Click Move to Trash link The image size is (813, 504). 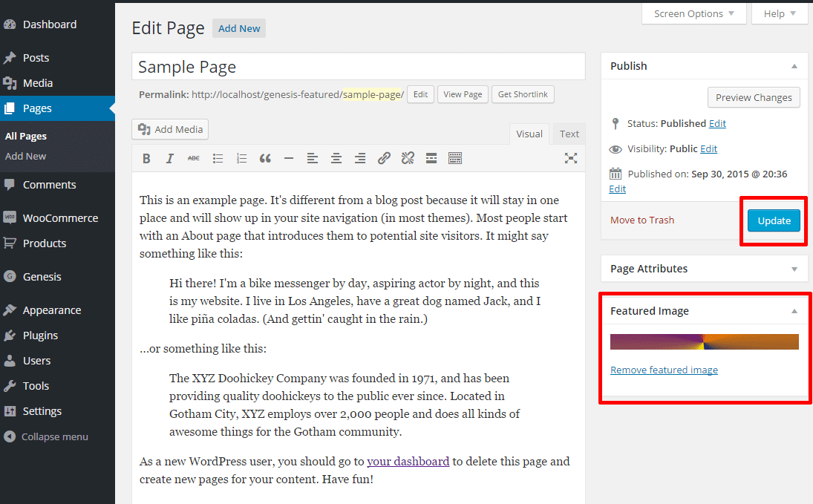point(642,220)
